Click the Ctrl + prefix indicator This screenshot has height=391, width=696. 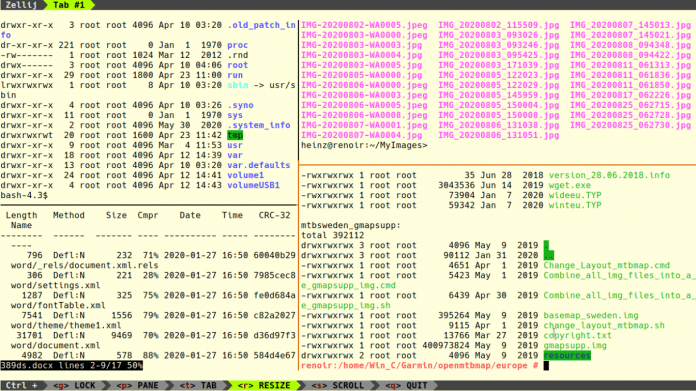[x=21, y=385]
